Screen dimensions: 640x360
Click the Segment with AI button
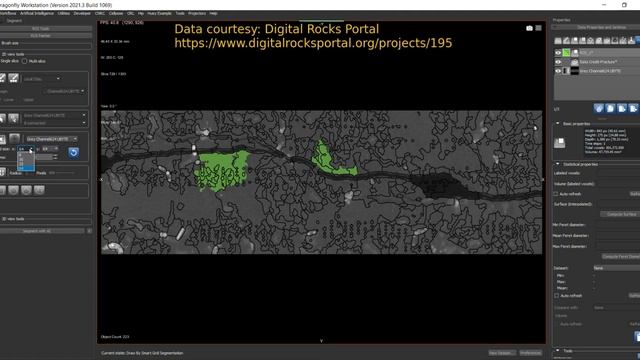(42, 231)
